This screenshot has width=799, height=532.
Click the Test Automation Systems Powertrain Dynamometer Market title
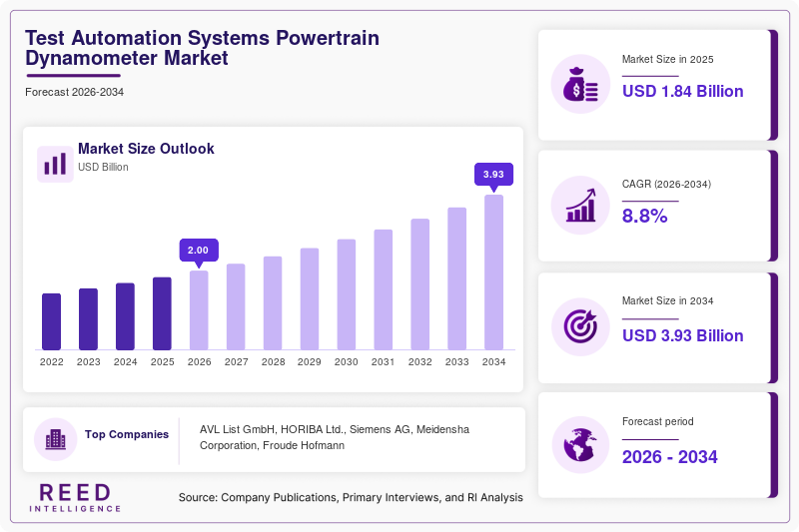click(x=203, y=48)
